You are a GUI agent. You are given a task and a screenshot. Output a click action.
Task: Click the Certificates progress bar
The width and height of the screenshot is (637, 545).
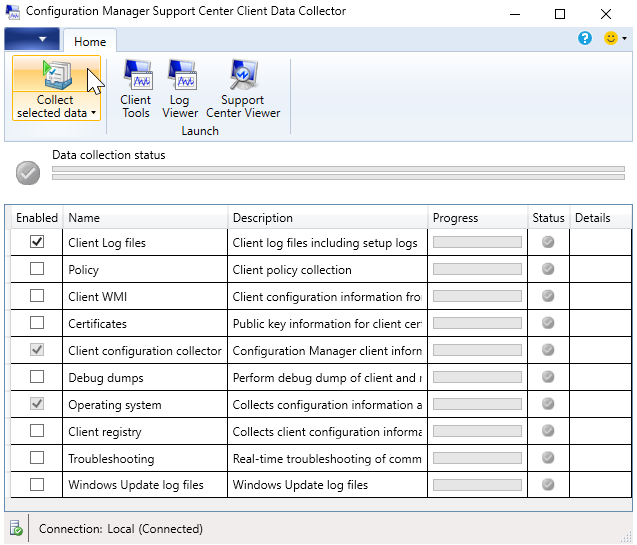coord(477,323)
